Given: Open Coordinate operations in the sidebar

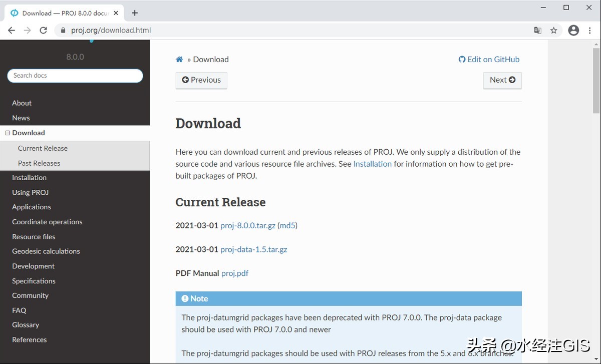Looking at the screenshot, I should [47, 222].
